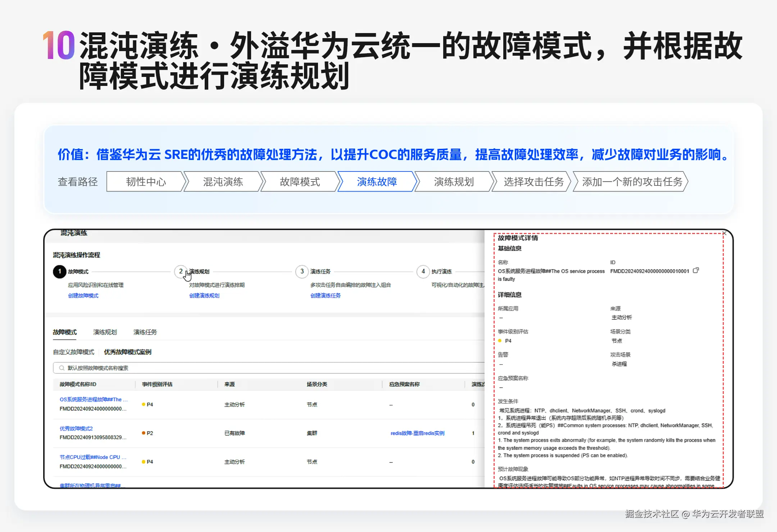Open the 创建演练任务 link
This screenshot has width=777, height=532.
coord(326,295)
